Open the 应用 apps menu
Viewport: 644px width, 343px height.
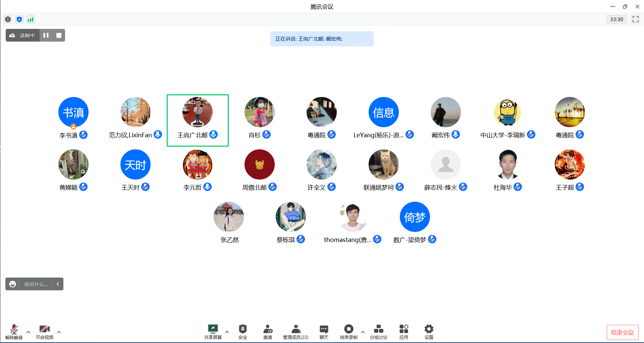[404, 332]
